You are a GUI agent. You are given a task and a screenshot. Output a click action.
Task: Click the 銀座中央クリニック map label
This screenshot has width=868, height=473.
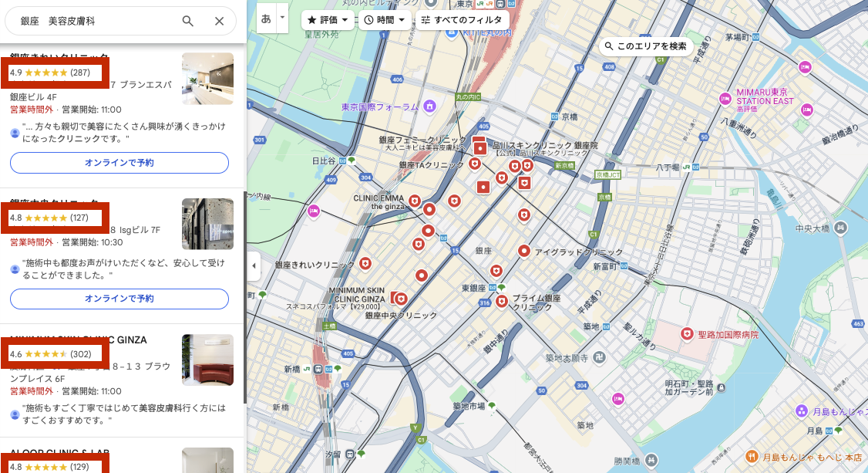401,315
